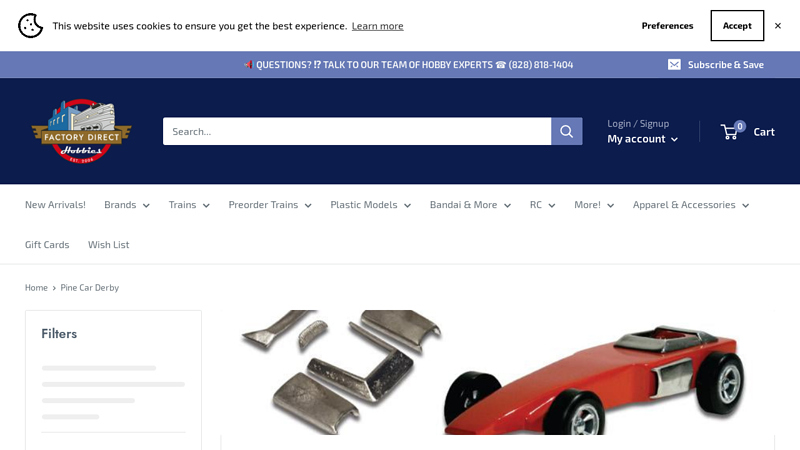Follow the Learn more link
Image resolution: width=800 pixels, height=450 pixels.
tap(377, 26)
